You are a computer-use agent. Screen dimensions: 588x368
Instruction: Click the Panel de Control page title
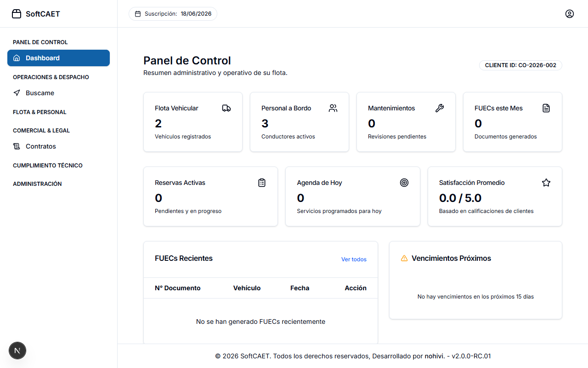point(187,61)
